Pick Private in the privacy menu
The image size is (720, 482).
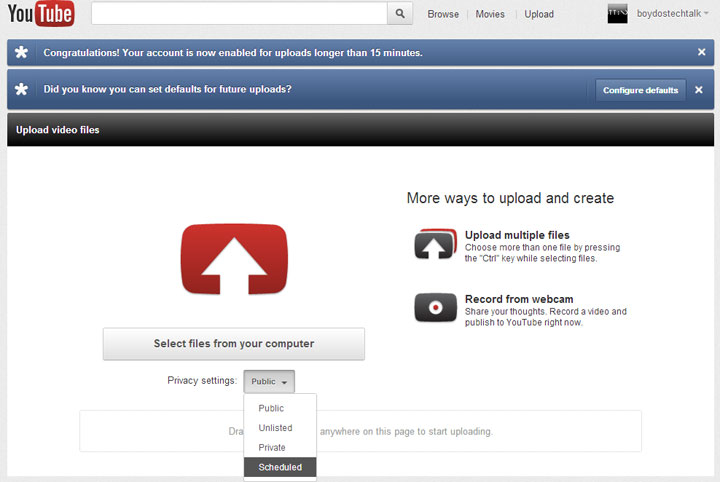pos(272,447)
